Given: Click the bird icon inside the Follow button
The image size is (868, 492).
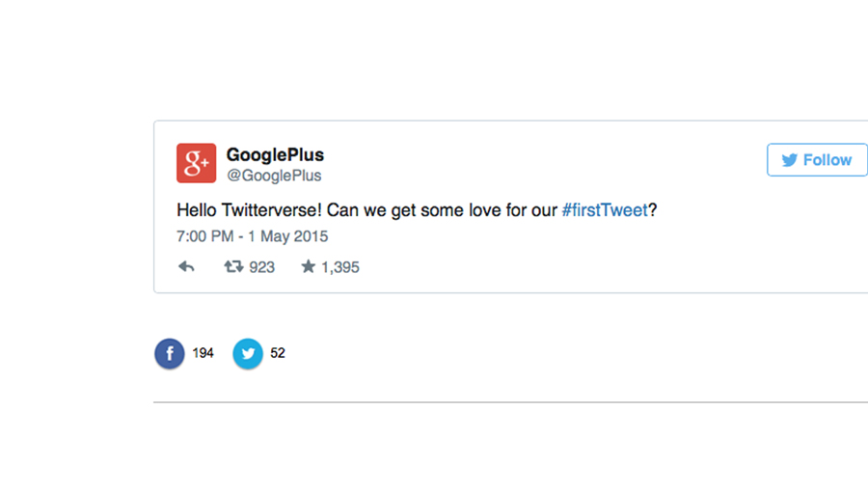Looking at the screenshot, I should pos(789,160).
